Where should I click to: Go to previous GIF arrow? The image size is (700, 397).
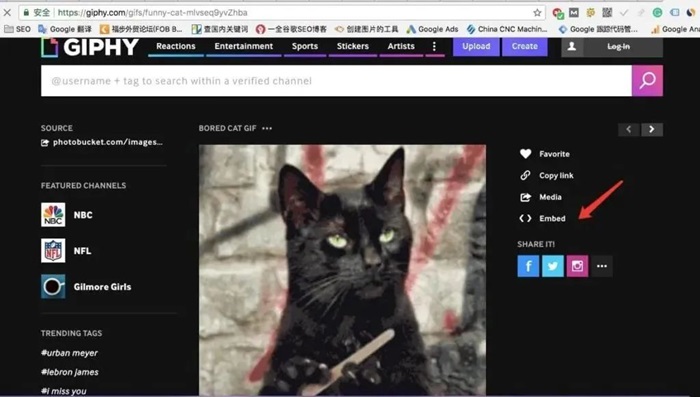629,130
